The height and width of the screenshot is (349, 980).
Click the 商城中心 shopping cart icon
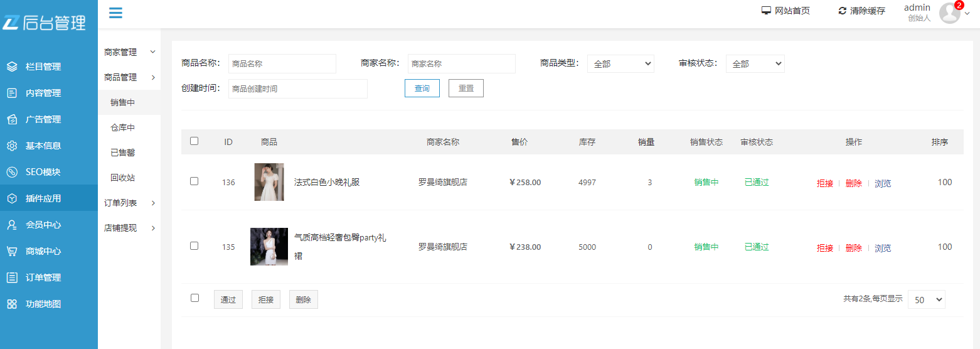tap(12, 251)
